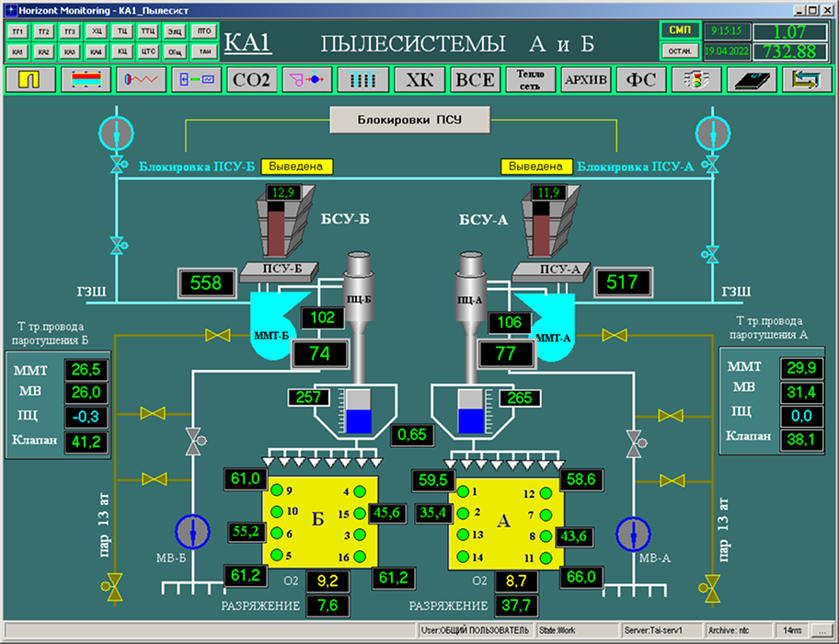This screenshot has height=644, width=839.
Task: Switch to the ТГ1 screen tab
Action: click(x=17, y=31)
